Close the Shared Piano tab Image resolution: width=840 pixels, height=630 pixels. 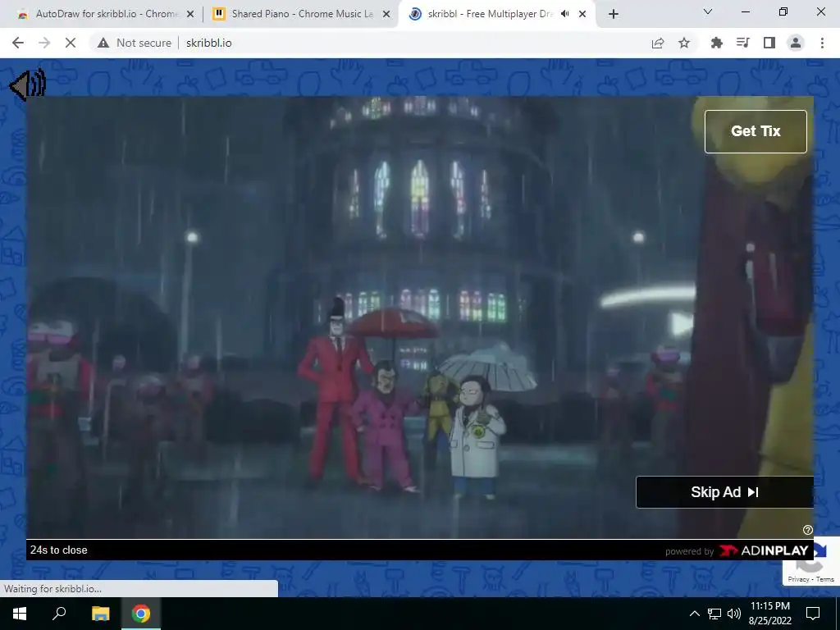[386, 15]
